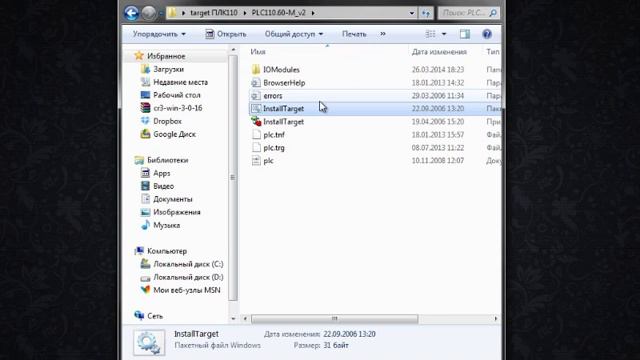The height and width of the screenshot is (360, 640).
Task: Refresh the folder via address bar button
Action: [x=426, y=13]
